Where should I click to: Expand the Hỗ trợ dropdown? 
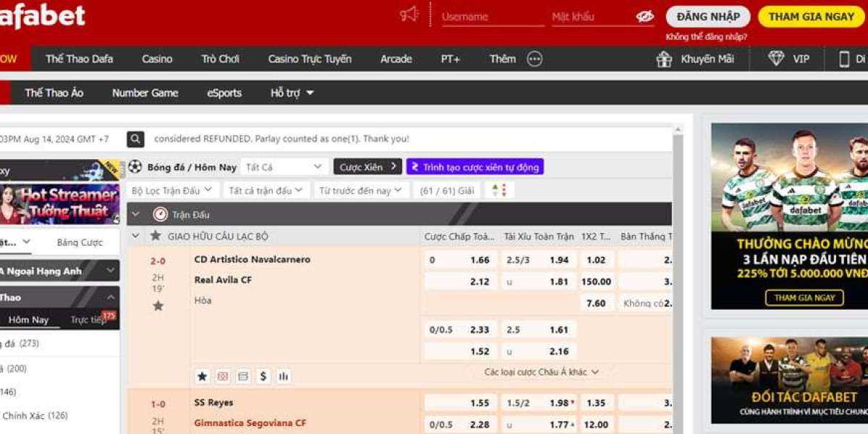[292, 93]
